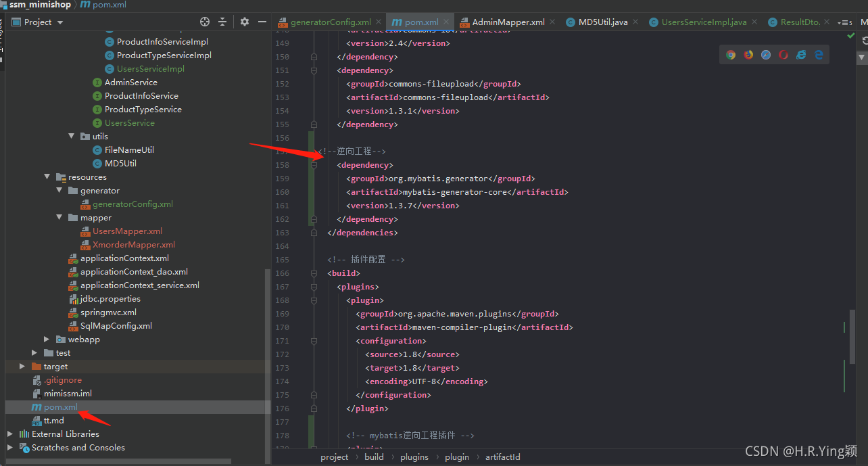This screenshot has height=466, width=868.
Task: Close the pom.xml editor tab
Action: [x=447, y=22]
